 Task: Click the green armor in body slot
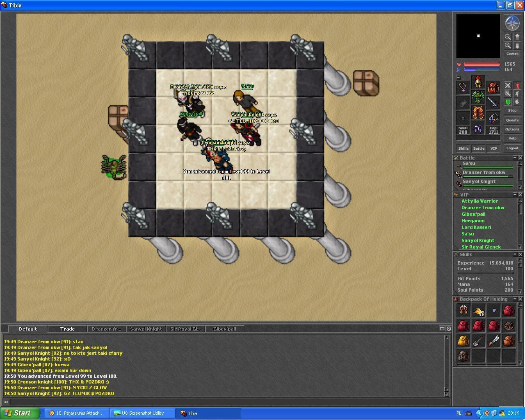pyautogui.click(x=478, y=97)
